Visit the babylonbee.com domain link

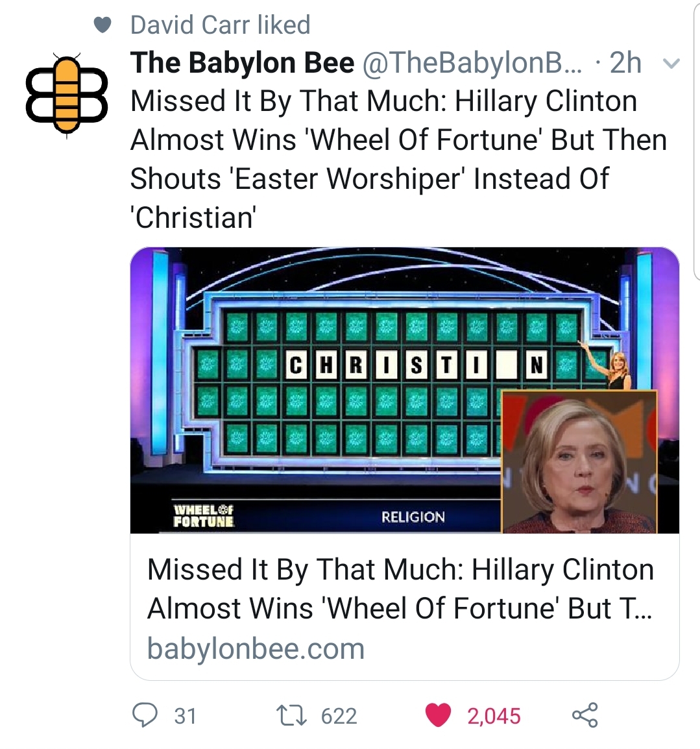point(256,648)
